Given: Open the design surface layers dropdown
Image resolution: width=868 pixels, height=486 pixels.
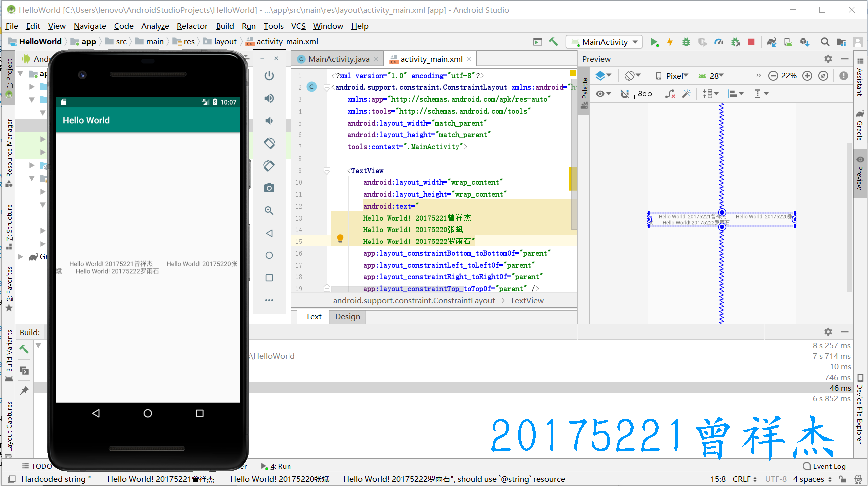Looking at the screenshot, I should point(603,76).
